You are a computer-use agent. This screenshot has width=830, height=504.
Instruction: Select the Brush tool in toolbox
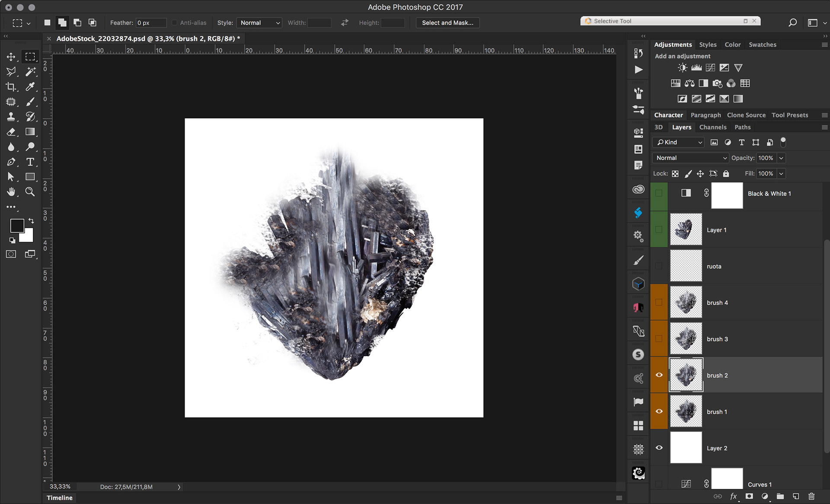(30, 102)
